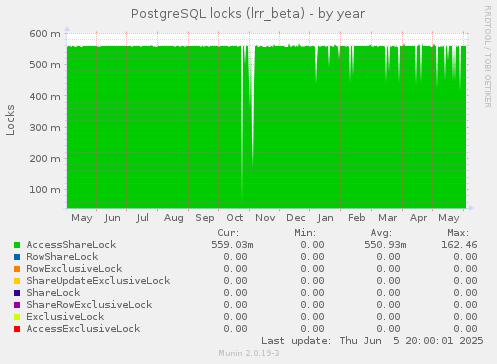Click the yellow ShareUpdateExclusiveLock legend swatch
Image resolution: width=497 pixels, height=364 pixels.
pos(17,281)
